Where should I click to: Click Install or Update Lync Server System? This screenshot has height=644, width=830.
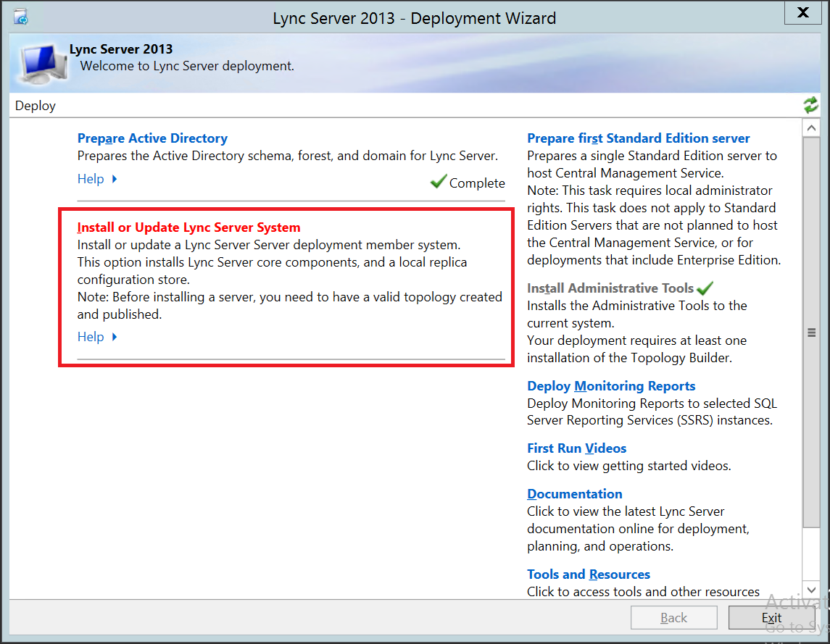(x=189, y=227)
